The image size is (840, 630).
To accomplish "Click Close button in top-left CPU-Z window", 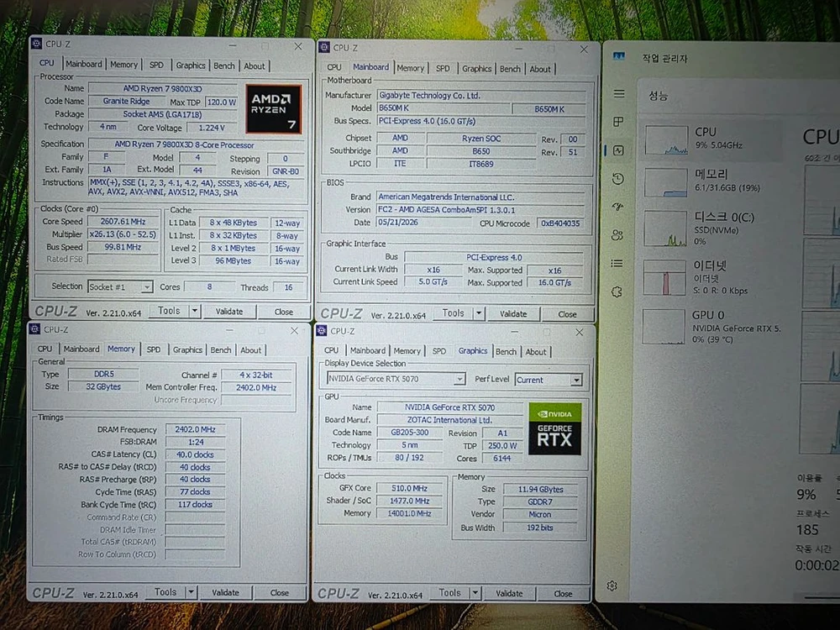I will click(283, 312).
